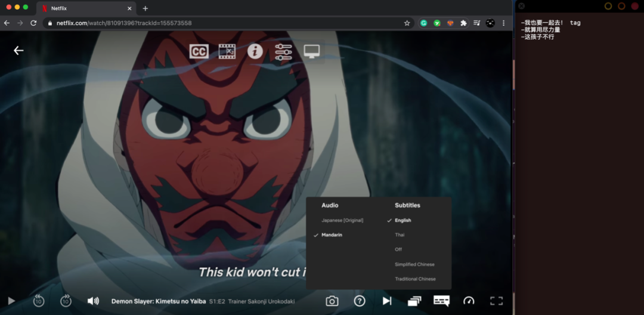This screenshot has width=644, height=315.
Task: Open the green Y extension icon
Action: [x=437, y=23]
